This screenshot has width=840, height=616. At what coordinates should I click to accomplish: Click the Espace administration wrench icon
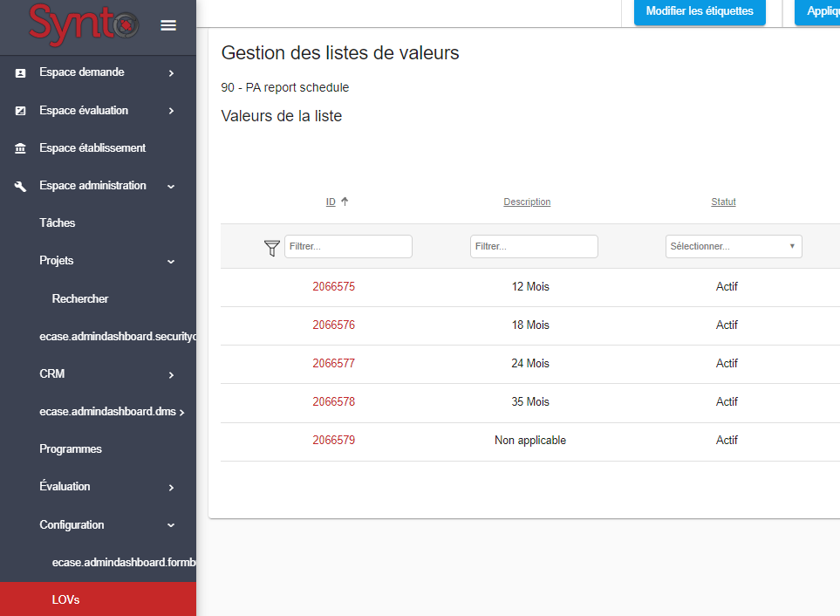coord(20,187)
